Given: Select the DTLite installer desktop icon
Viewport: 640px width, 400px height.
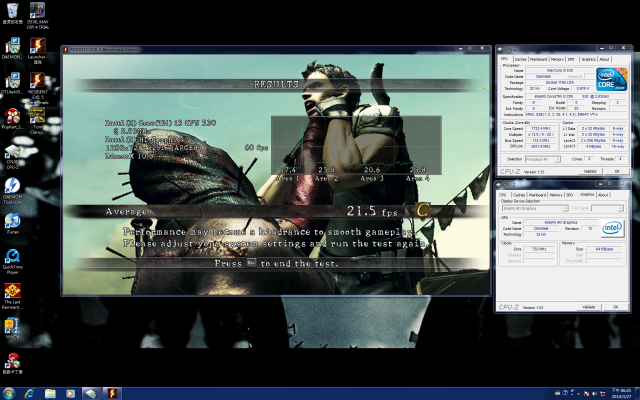Looking at the screenshot, I should click(x=12, y=83).
